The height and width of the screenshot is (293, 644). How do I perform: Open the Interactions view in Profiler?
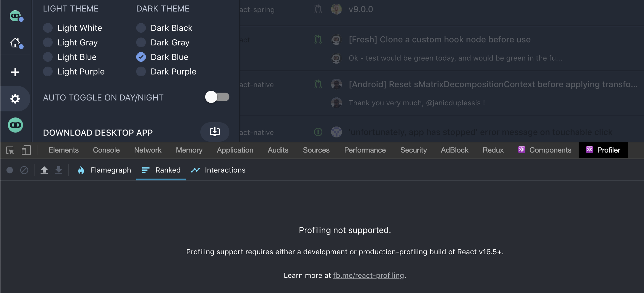(225, 170)
